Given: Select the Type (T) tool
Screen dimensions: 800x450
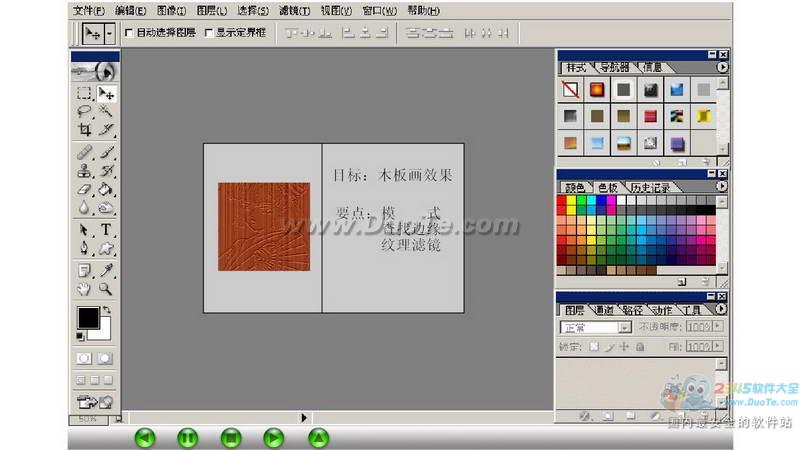Looking at the screenshot, I should coord(106,229).
